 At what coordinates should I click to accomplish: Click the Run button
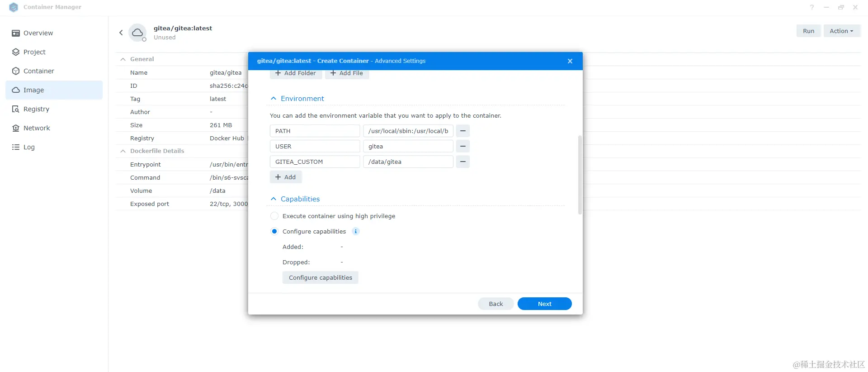click(808, 31)
